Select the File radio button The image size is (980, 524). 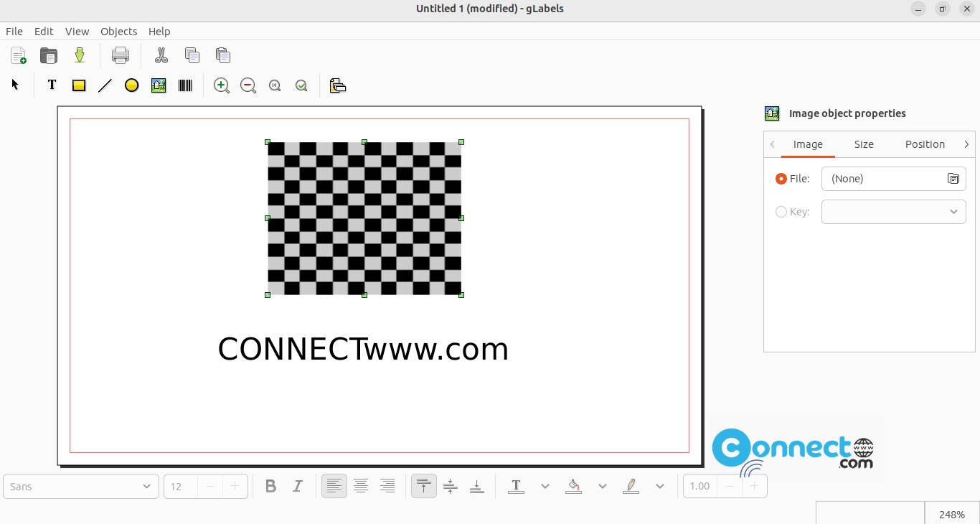pyautogui.click(x=781, y=179)
